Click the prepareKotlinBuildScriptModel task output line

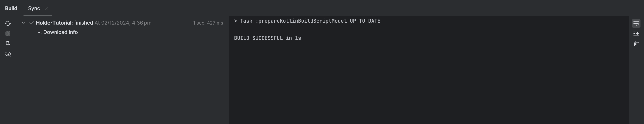tap(307, 21)
